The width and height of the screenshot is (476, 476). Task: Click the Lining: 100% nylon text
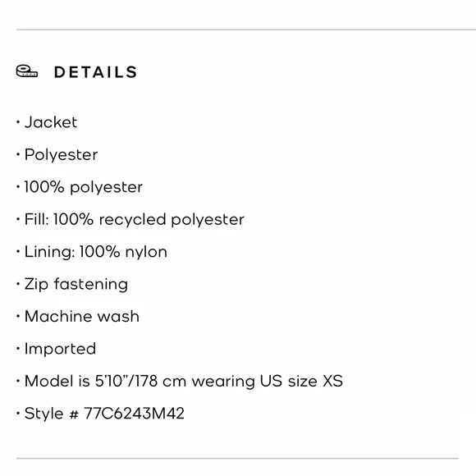[96, 252]
